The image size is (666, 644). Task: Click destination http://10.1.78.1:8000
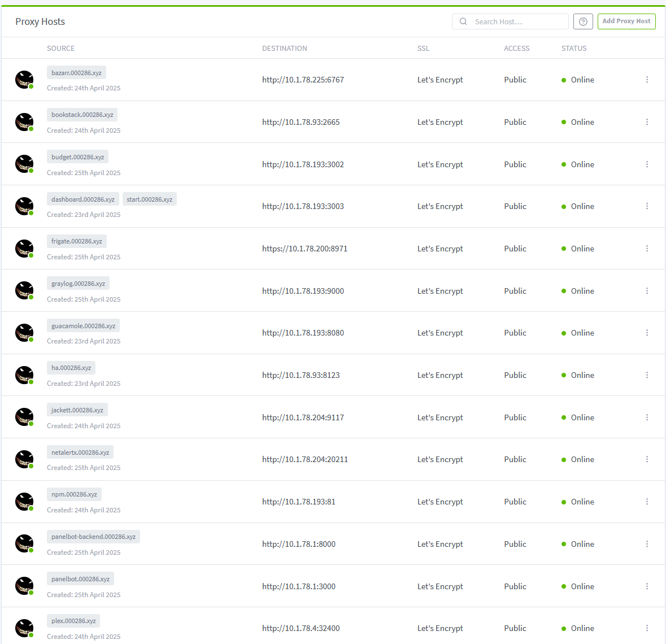click(x=299, y=544)
